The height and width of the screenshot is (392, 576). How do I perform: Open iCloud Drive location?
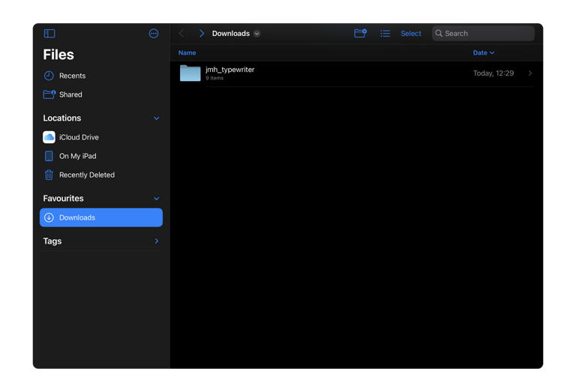point(101,137)
